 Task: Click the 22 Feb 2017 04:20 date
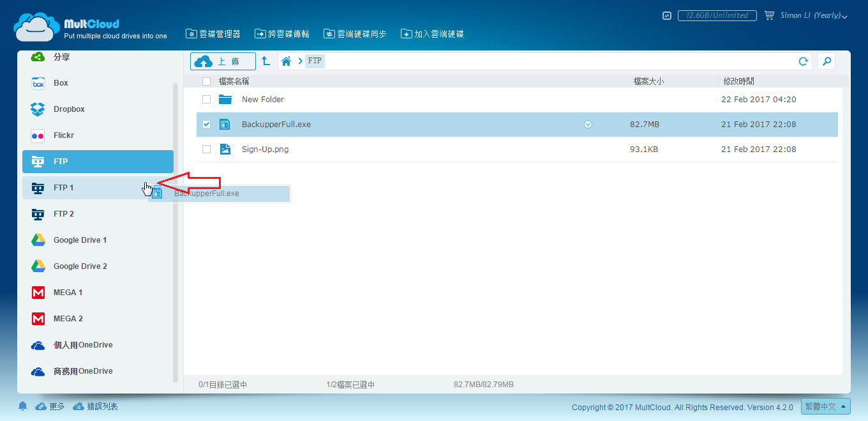click(x=759, y=100)
